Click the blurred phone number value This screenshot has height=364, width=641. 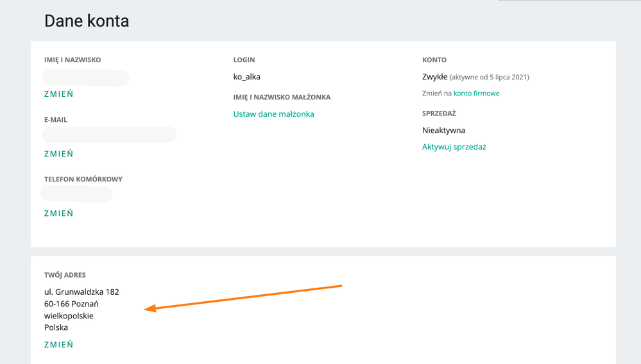[x=76, y=194]
